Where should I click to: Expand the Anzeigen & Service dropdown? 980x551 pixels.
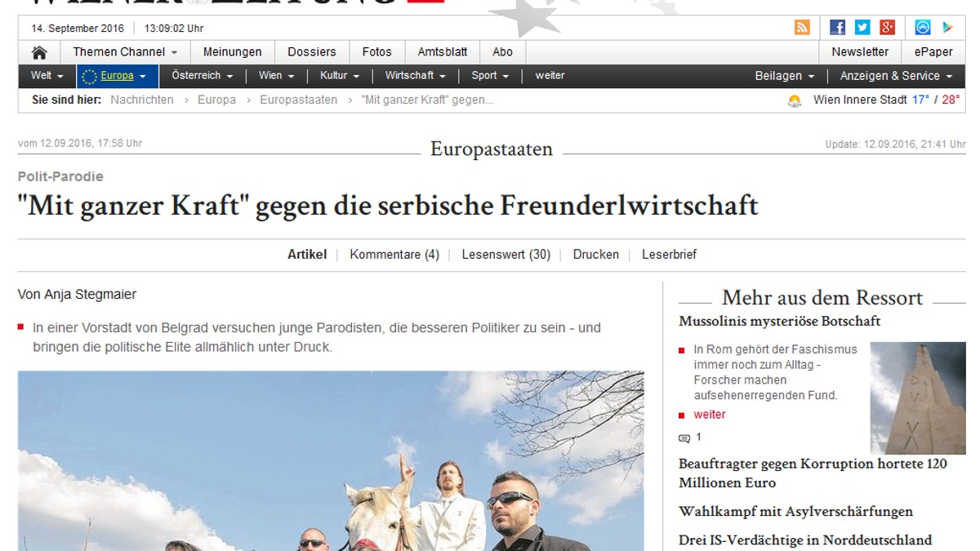pos(890,76)
